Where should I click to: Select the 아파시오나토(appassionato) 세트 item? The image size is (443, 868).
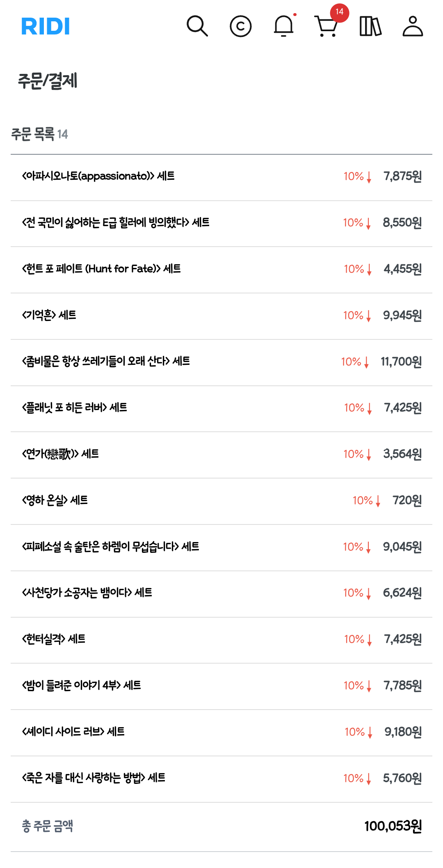pyautogui.click(x=98, y=176)
